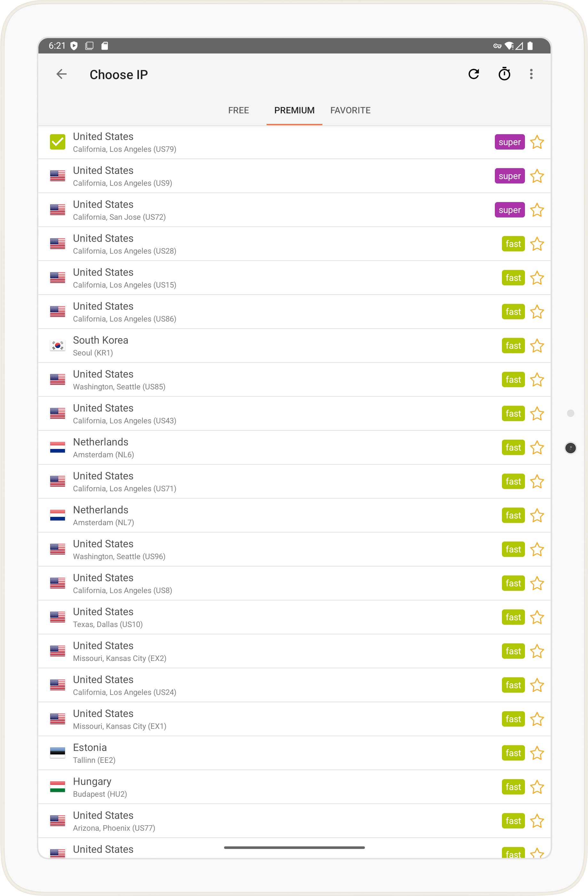
Task: Click the super badge on San Jose US72
Action: tap(509, 210)
